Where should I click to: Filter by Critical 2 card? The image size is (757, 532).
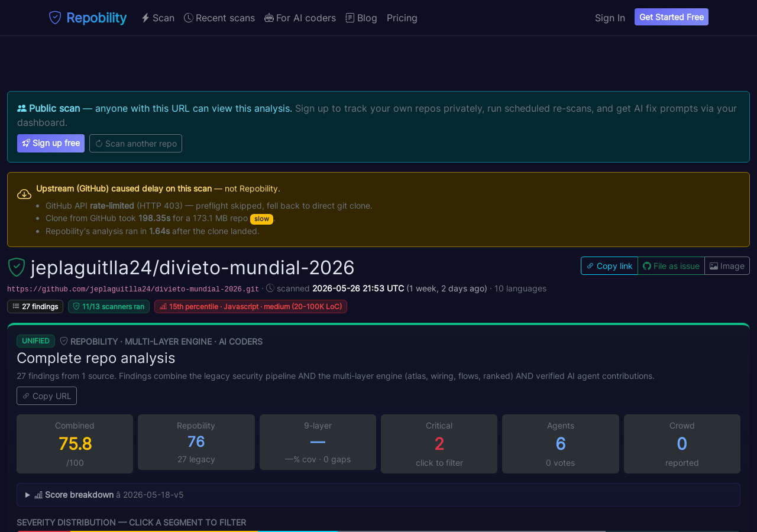439,444
